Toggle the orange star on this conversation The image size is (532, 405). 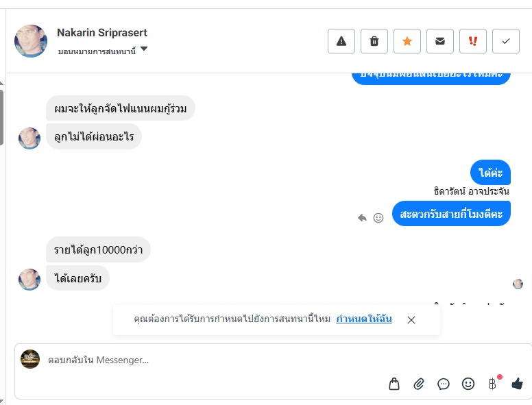[x=407, y=41]
